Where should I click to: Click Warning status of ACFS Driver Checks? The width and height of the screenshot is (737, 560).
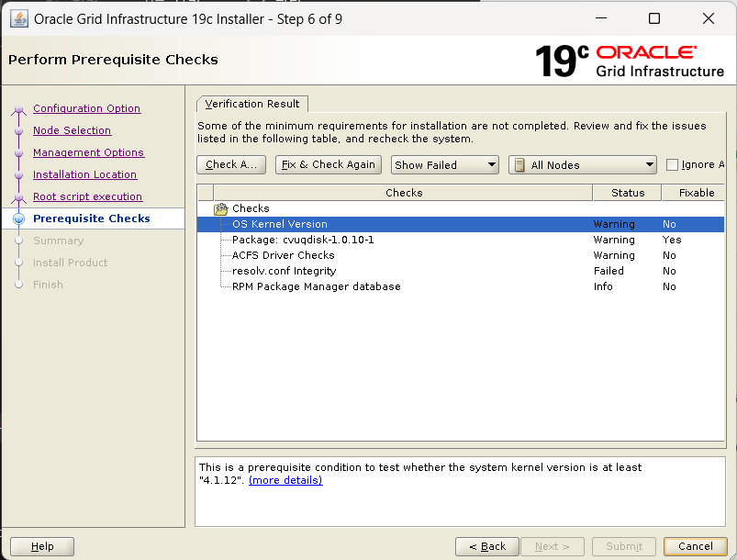point(614,255)
